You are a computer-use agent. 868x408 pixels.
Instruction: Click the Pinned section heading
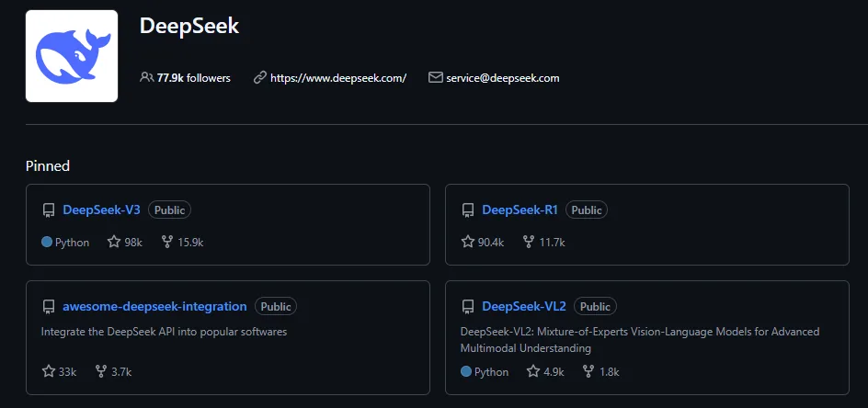(x=48, y=165)
